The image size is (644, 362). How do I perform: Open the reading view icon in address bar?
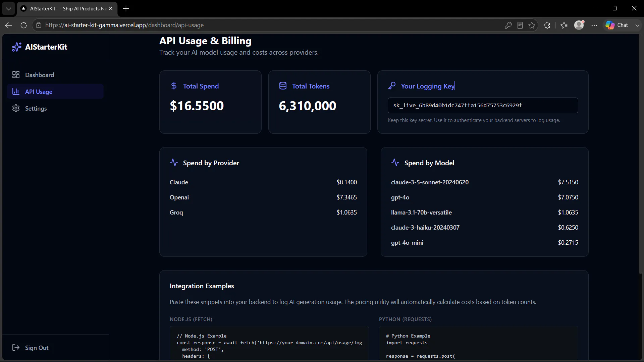(x=520, y=25)
